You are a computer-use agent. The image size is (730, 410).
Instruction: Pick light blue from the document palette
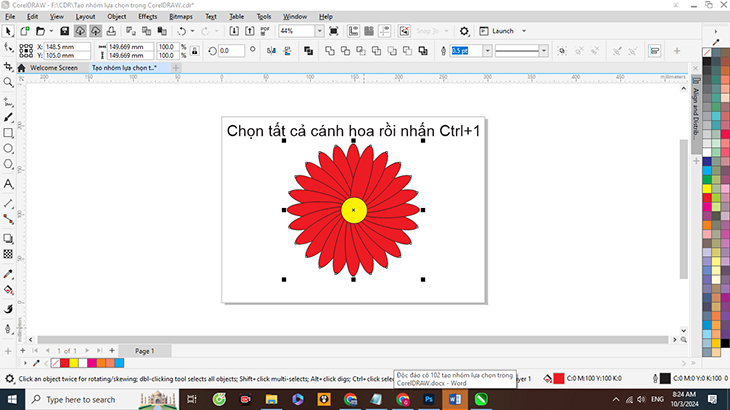point(119,363)
